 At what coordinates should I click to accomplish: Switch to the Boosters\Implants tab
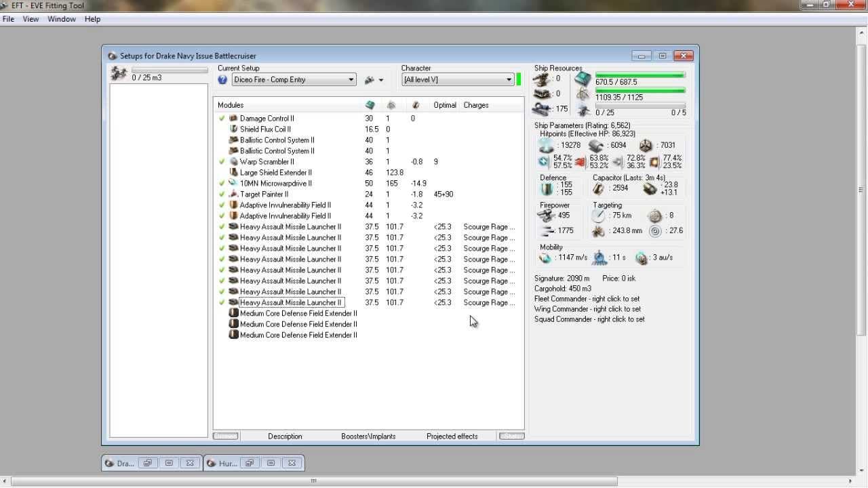[368, 436]
